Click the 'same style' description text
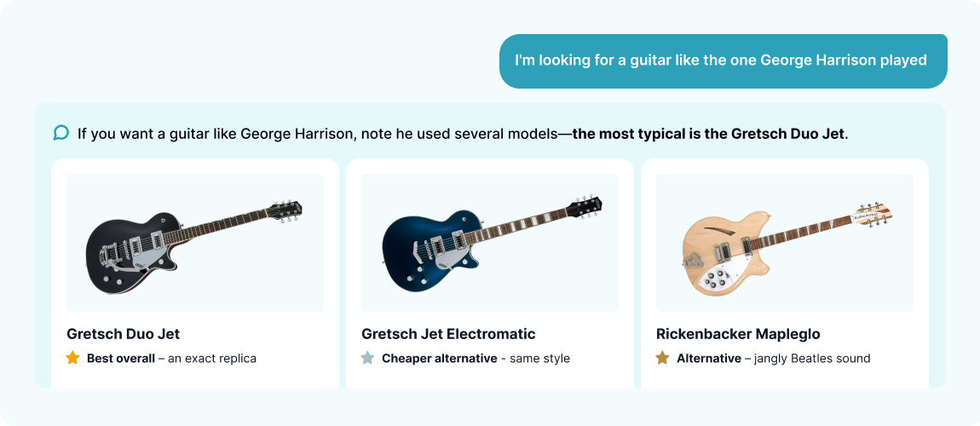The width and height of the screenshot is (980, 426). tap(540, 359)
